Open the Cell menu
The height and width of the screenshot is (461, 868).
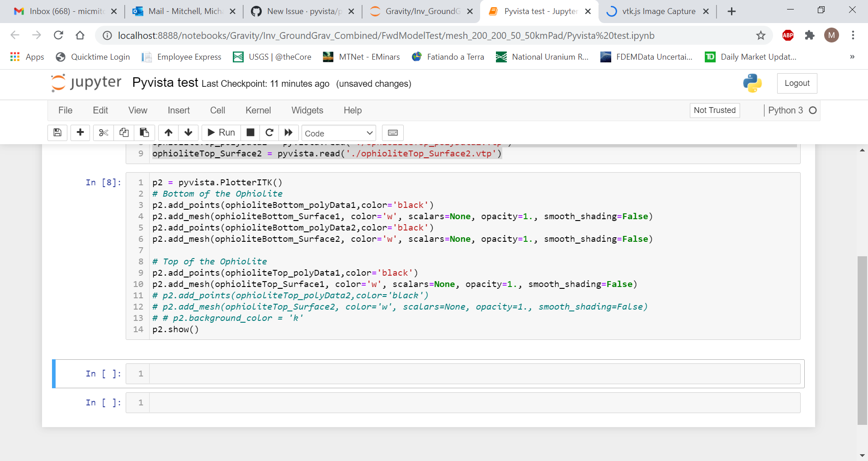pos(217,110)
